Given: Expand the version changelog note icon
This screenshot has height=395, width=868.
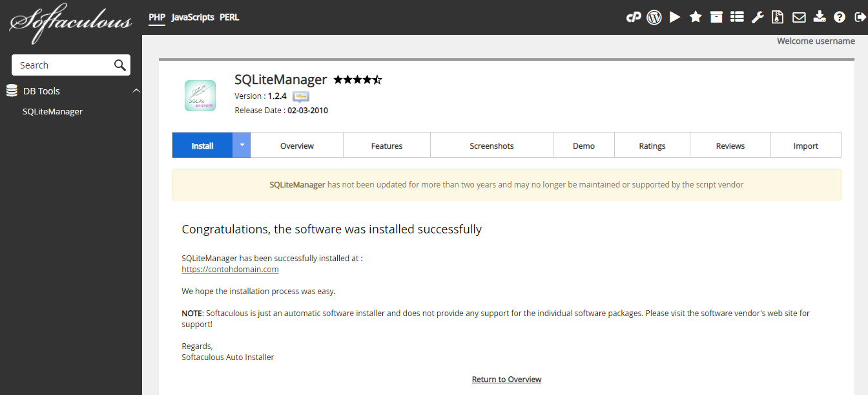Looking at the screenshot, I should pyautogui.click(x=300, y=96).
